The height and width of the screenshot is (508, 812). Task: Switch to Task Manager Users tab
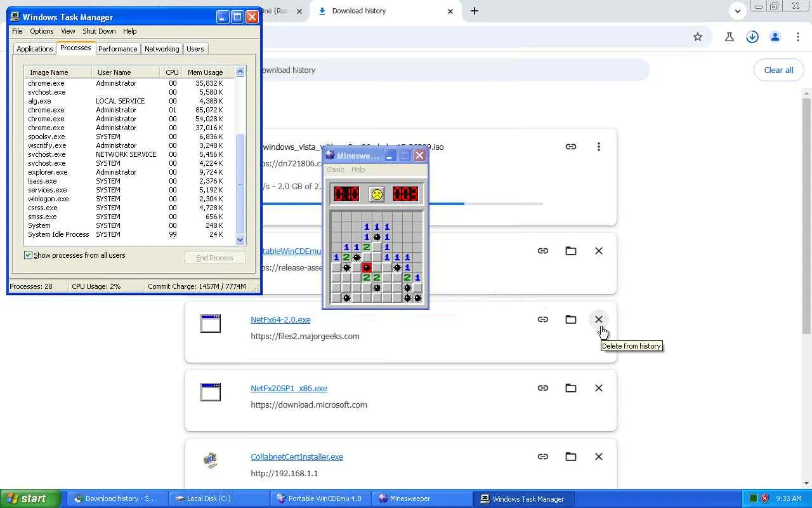[195, 49]
